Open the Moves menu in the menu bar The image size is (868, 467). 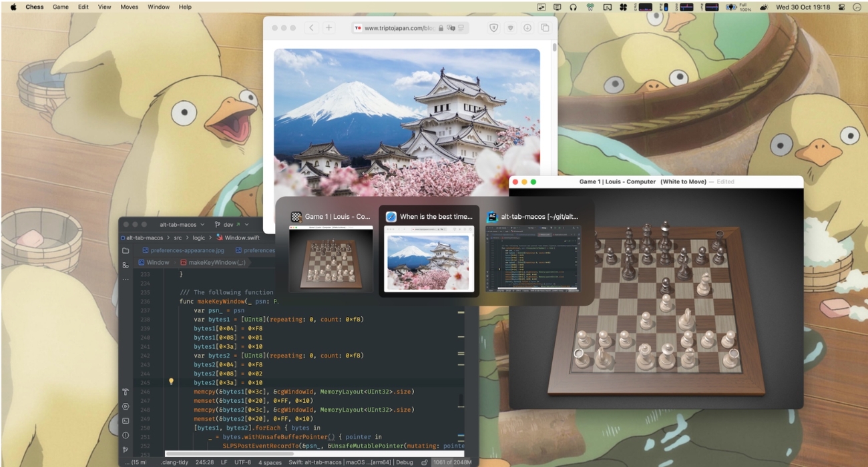pos(129,7)
